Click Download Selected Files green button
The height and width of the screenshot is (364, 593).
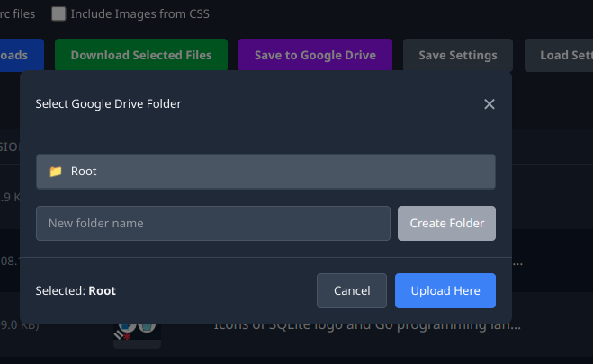point(141,55)
